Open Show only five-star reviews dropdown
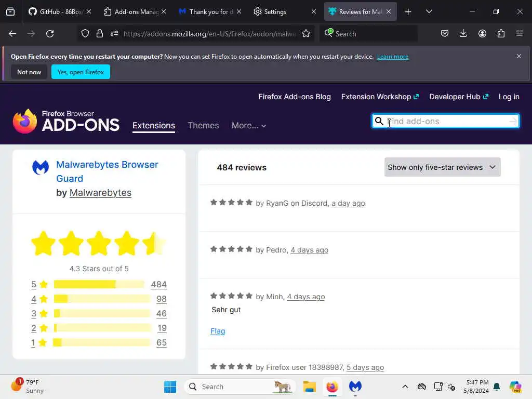This screenshot has height=399, width=532. [x=442, y=167]
